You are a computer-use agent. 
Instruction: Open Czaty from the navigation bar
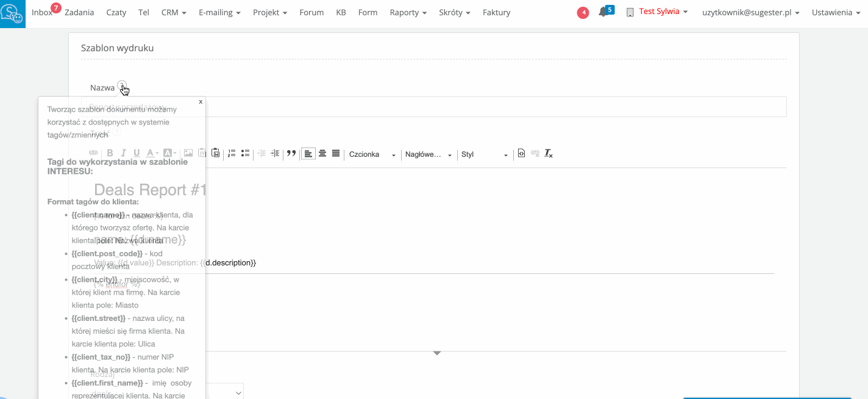116,12
